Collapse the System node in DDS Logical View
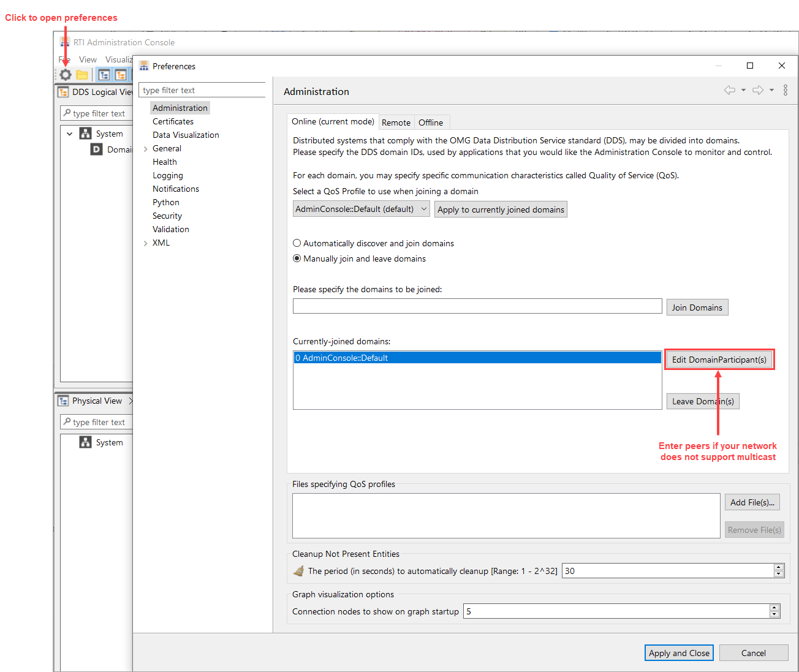This screenshot has height=672, width=799. click(x=70, y=134)
